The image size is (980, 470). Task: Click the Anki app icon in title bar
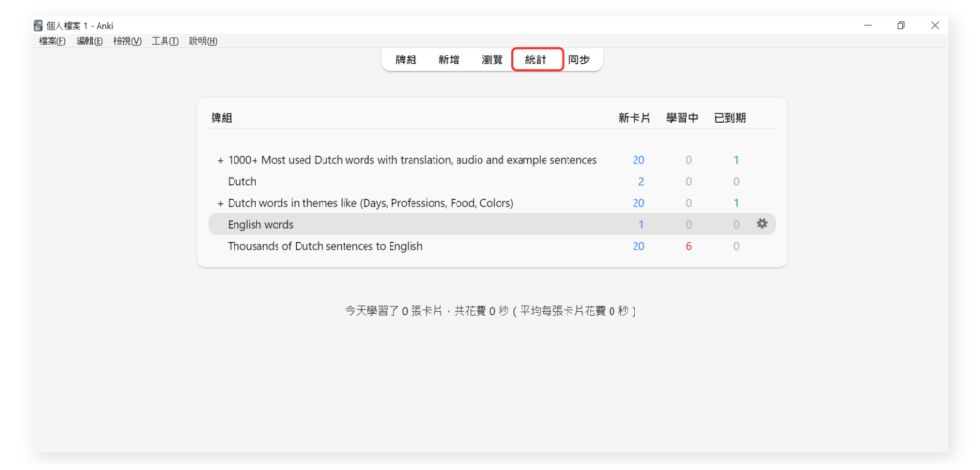tap(38, 26)
